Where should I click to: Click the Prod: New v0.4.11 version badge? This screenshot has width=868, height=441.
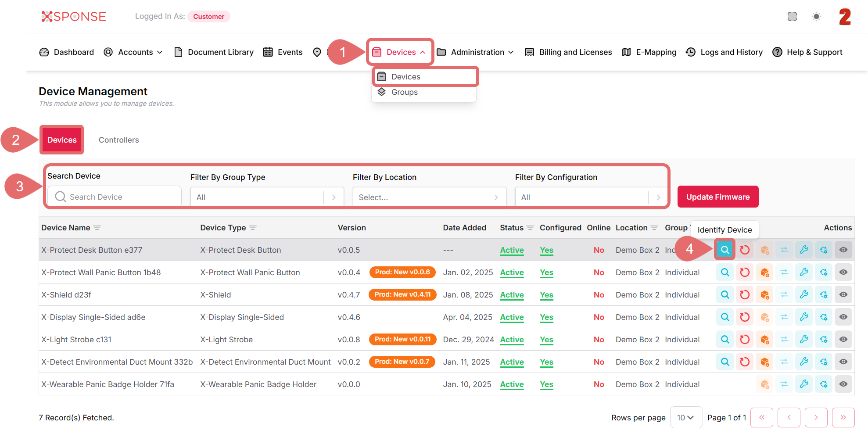402,294
